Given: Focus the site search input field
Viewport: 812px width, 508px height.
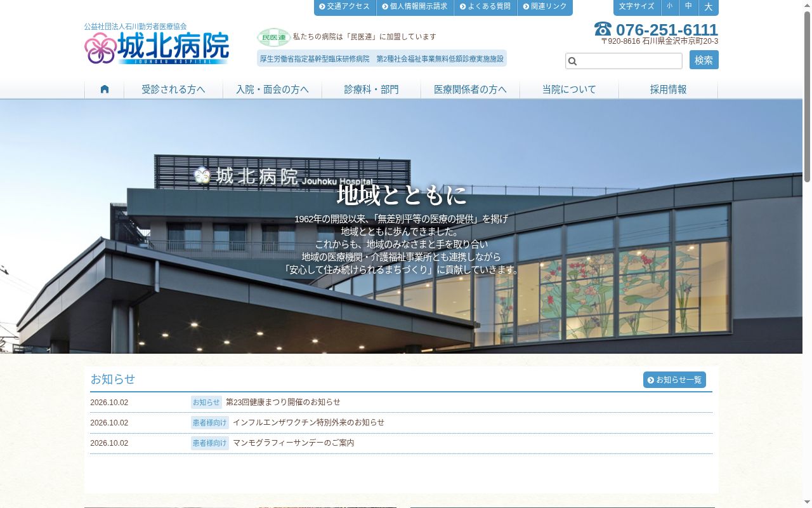Looking at the screenshot, I should [624, 61].
